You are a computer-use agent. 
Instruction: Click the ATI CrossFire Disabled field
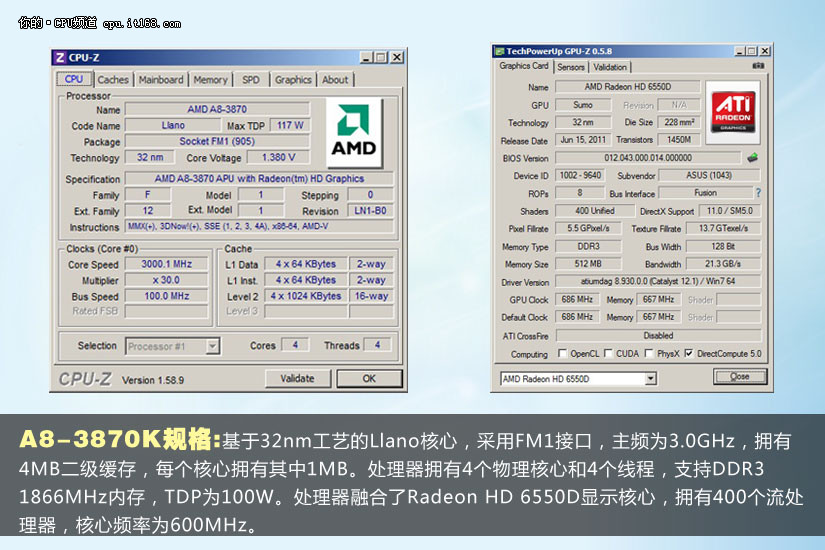[658, 335]
